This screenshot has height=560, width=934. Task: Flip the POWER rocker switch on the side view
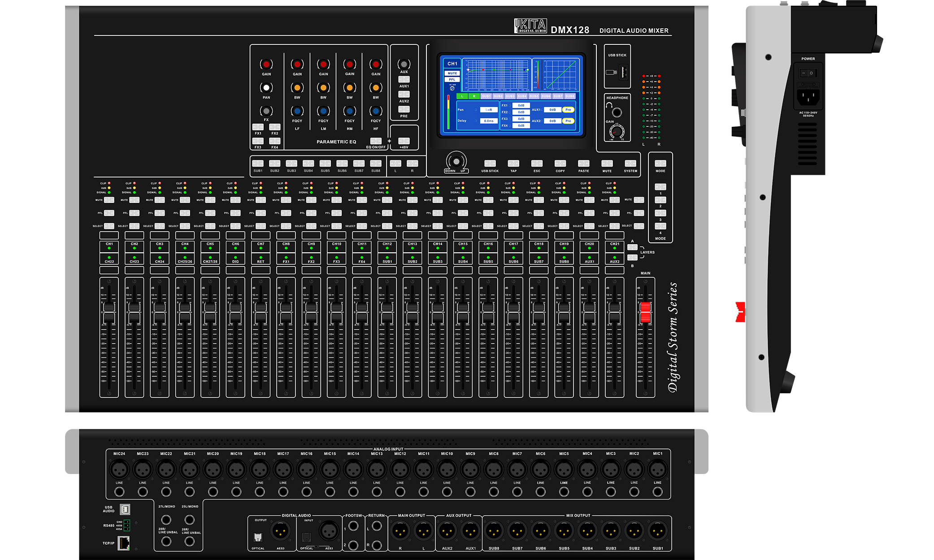(808, 73)
